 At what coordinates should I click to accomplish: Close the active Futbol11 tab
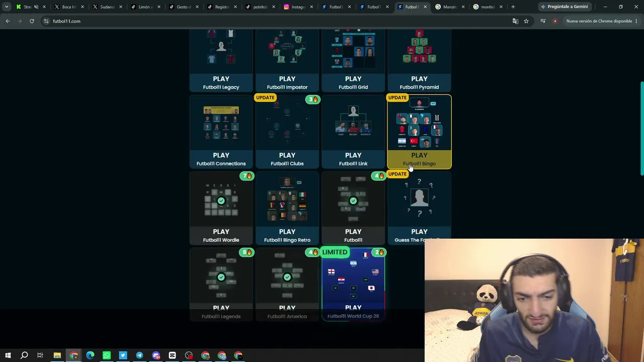(x=425, y=7)
